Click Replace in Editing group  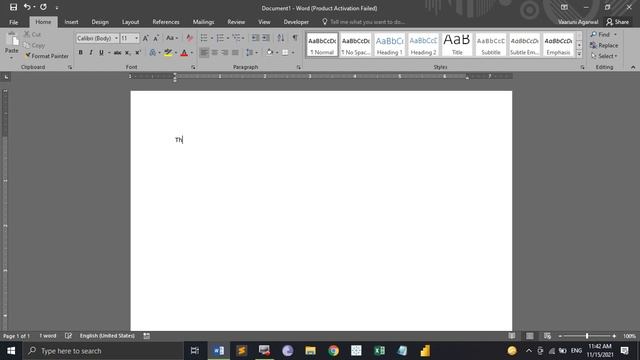click(x=604, y=45)
